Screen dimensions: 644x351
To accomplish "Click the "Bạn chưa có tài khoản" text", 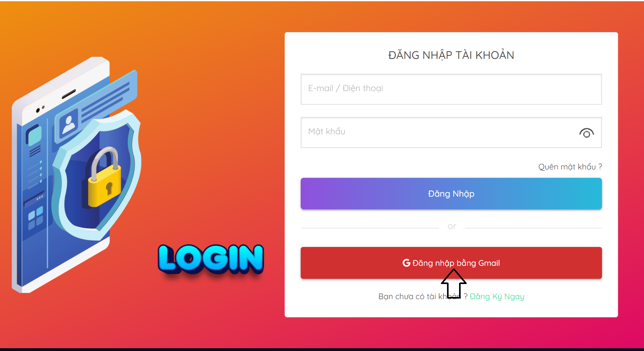I will 420,297.
